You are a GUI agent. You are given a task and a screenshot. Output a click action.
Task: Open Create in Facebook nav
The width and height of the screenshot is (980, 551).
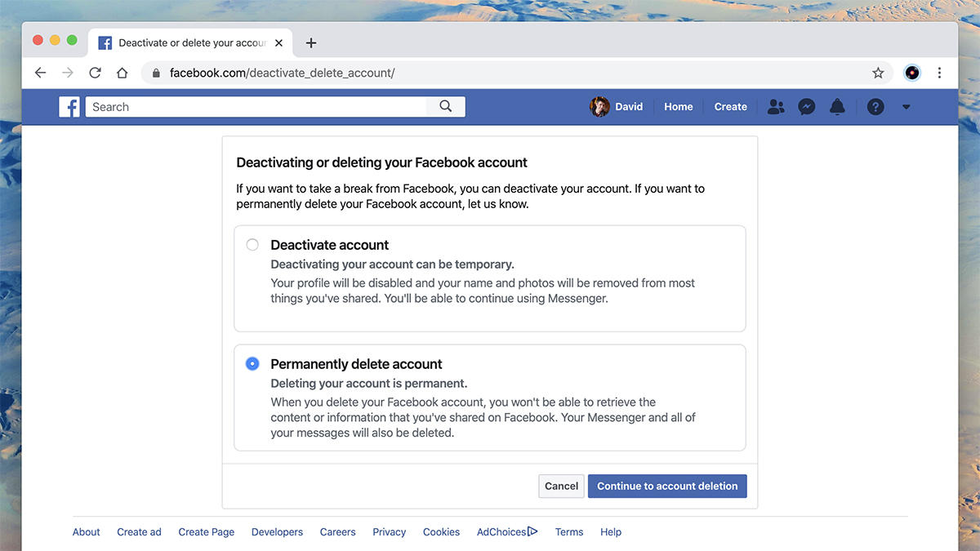[x=730, y=107]
